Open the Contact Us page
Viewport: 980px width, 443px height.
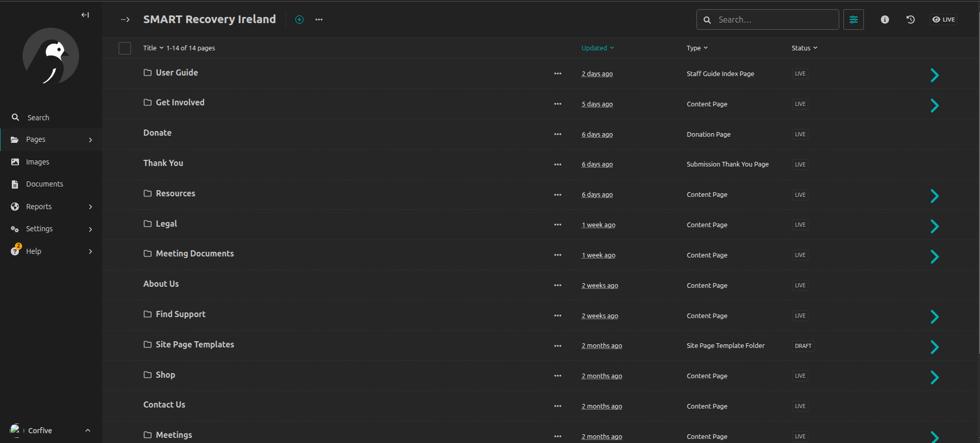164,404
